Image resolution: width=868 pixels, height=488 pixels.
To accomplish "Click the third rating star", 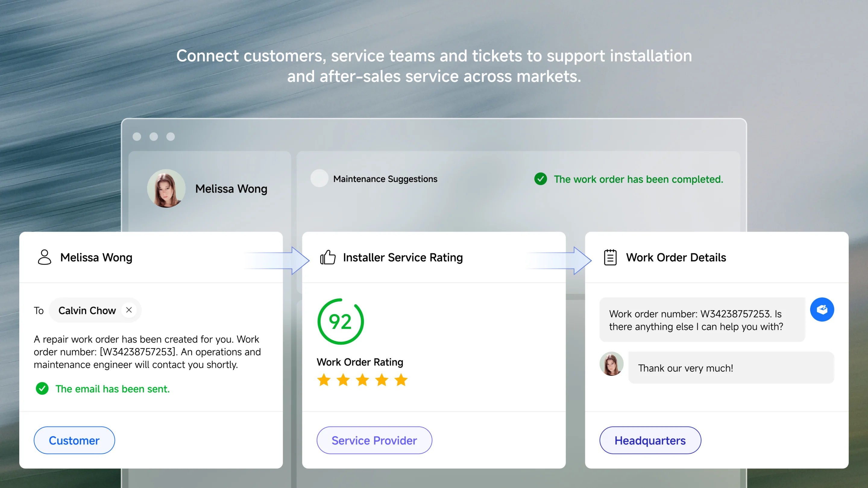I will (x=363, y=380).
